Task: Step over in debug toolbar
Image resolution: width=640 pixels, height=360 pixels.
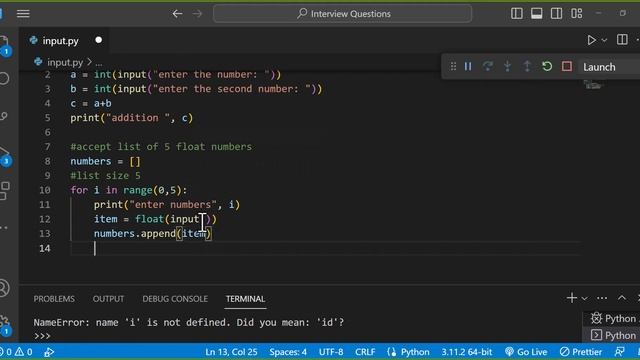Action: coord(487,67)
